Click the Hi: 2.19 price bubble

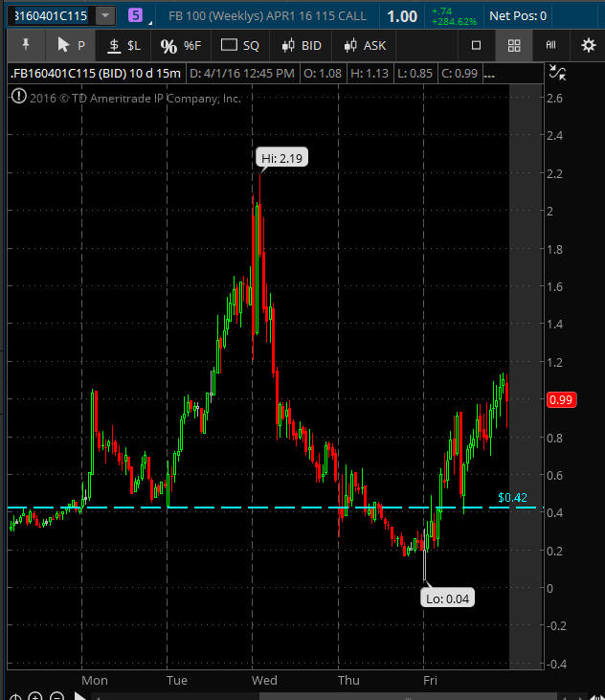281,158
